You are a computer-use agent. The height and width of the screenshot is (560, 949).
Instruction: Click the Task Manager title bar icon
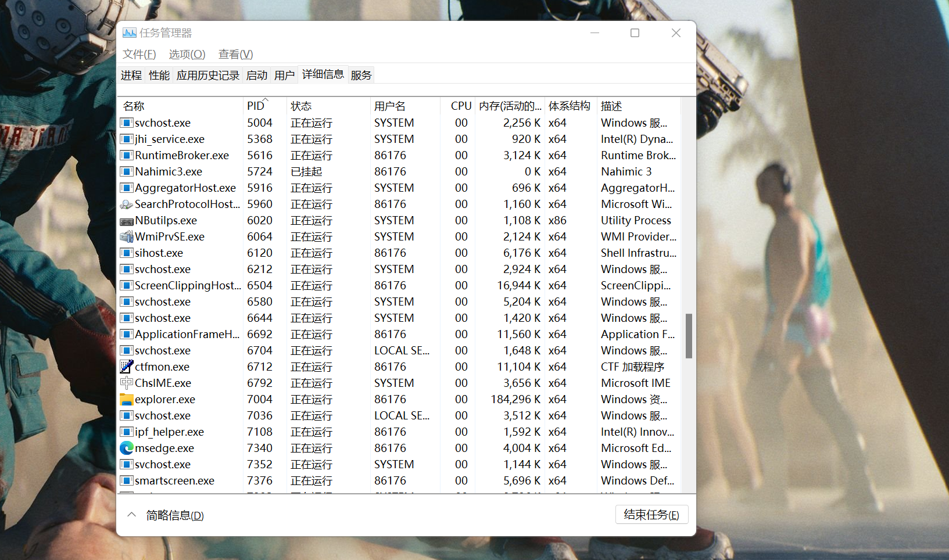tap(129, 33)
